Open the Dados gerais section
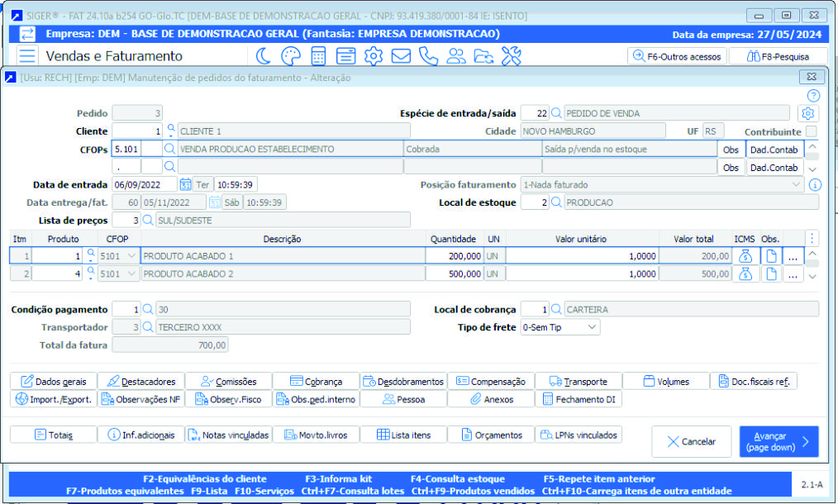 53,381
